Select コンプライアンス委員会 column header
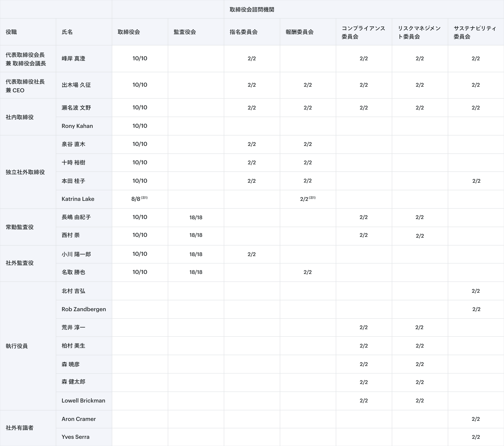Screen dimensions: 504x446 363,32
